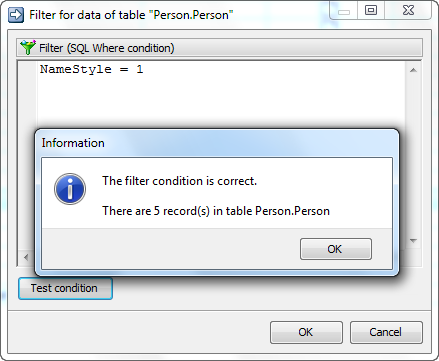Click scroll up arrow in SQL editor

(413, 70)
